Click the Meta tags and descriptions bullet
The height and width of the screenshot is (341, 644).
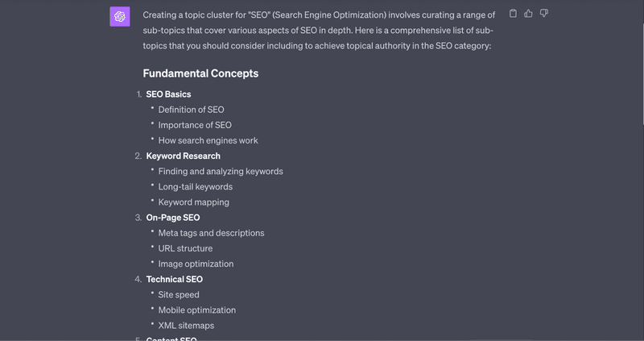[x=211, y=233]
